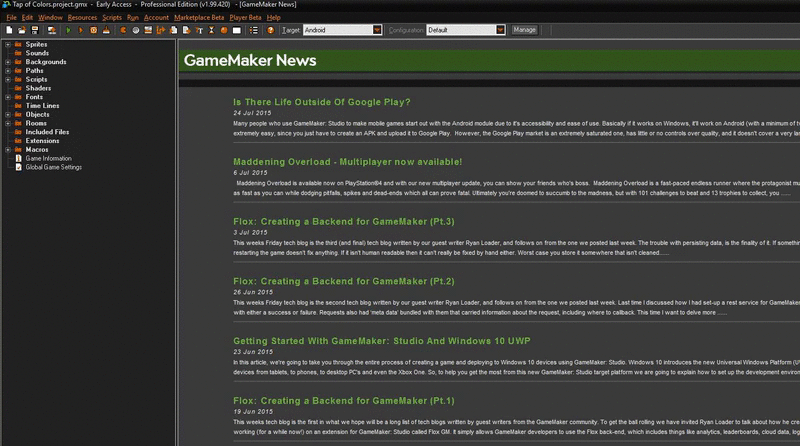Image resolution: width=800 pixels, height=446 pixels.
Task: Click the New project toolbar icon
Action: [x=9, y=30]
